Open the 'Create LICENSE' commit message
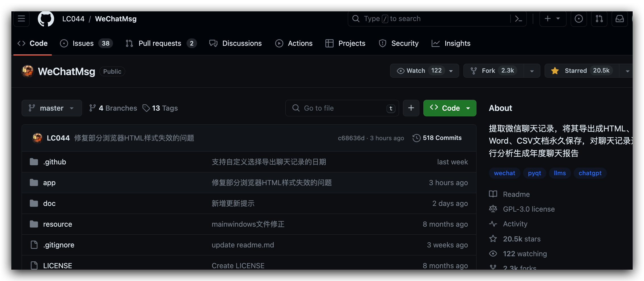The image size is (644, 281). 238,265
